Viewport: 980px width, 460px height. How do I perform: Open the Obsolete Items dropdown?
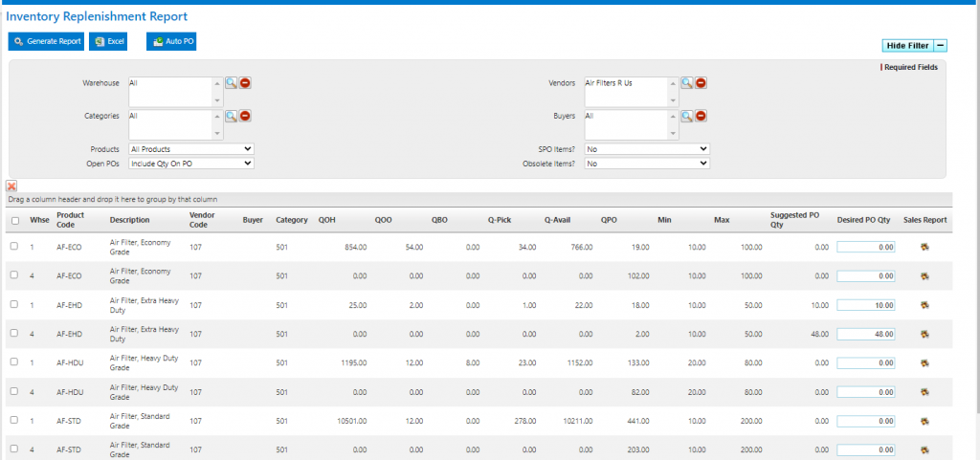(647, 163)
